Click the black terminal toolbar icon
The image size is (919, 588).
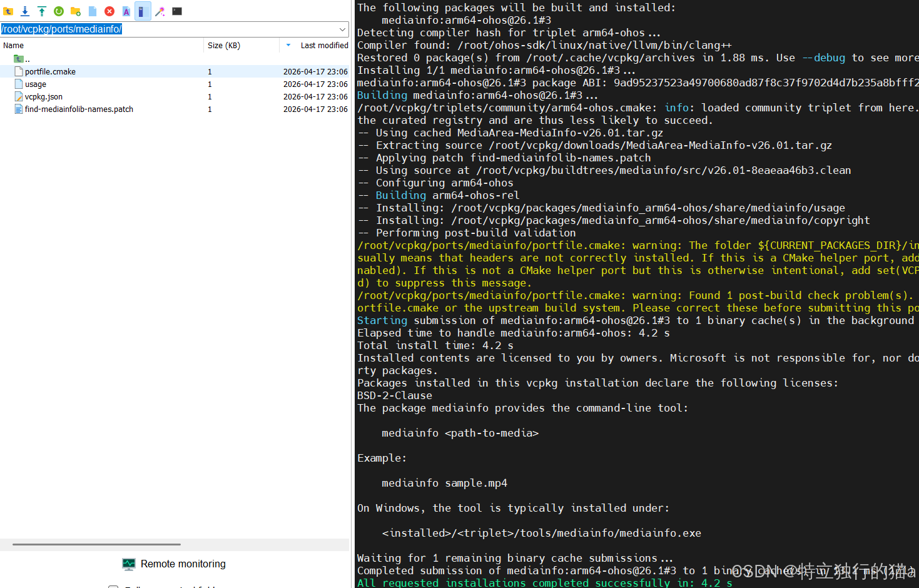[177, 11]
